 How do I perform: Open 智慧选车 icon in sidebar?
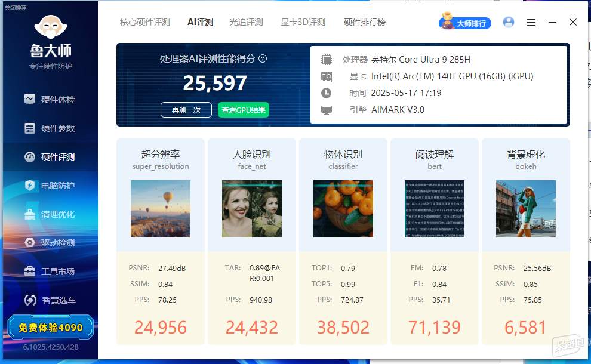(30, 300)
